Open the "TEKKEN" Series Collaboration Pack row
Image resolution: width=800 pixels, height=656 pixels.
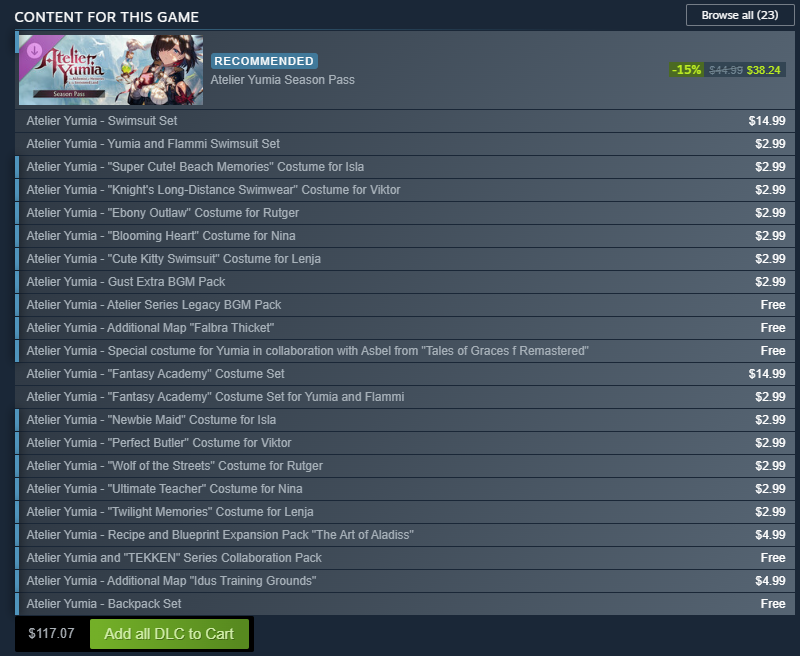[405, 558]
